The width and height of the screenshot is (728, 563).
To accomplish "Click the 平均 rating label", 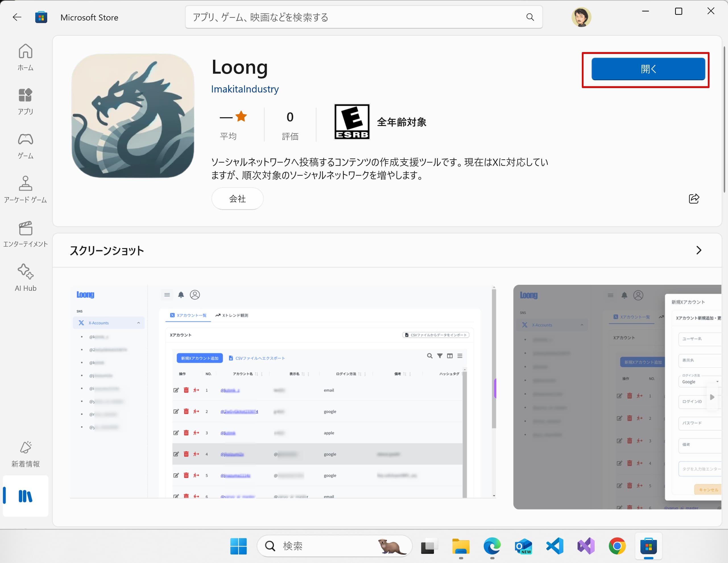I will coord(228,136).
